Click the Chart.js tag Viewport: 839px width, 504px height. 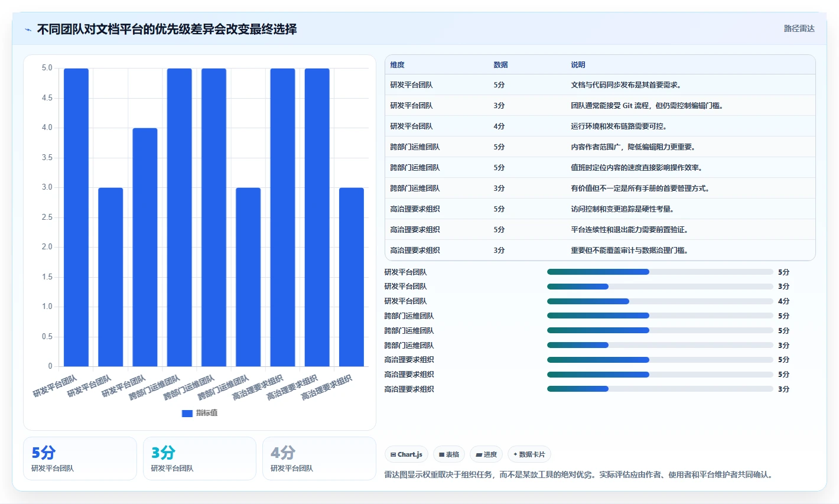[x=407, y=454]
